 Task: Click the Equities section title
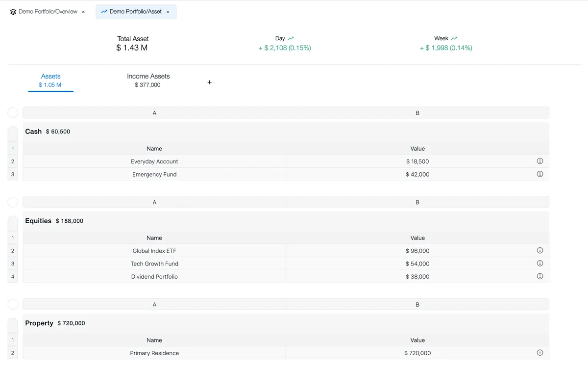[x=38, y=221]
